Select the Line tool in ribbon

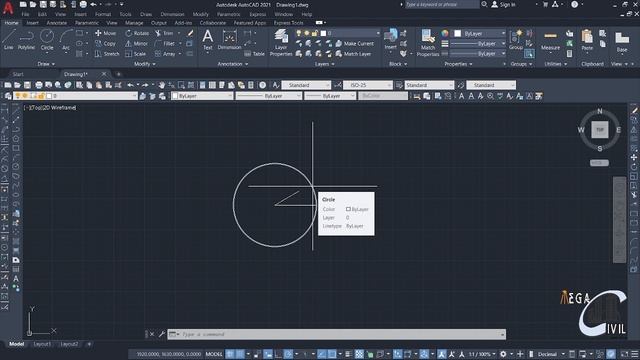pyautogui.click(x=9, y=40)
